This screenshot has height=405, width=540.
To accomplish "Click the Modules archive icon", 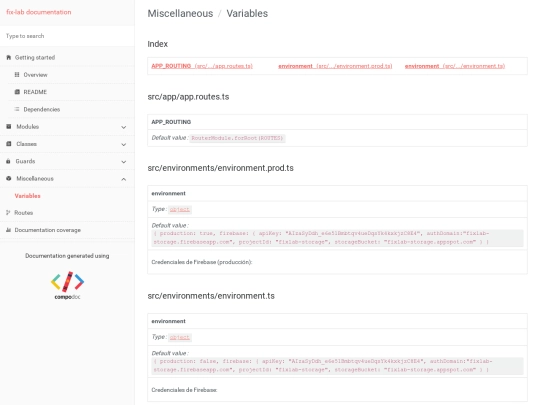I will coord(9,126).
